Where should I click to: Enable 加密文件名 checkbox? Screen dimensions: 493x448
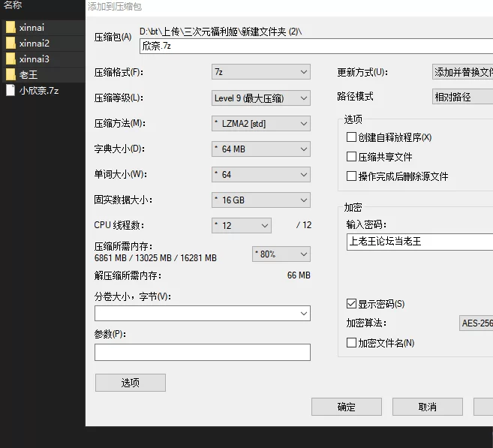[x=351, y=343]
